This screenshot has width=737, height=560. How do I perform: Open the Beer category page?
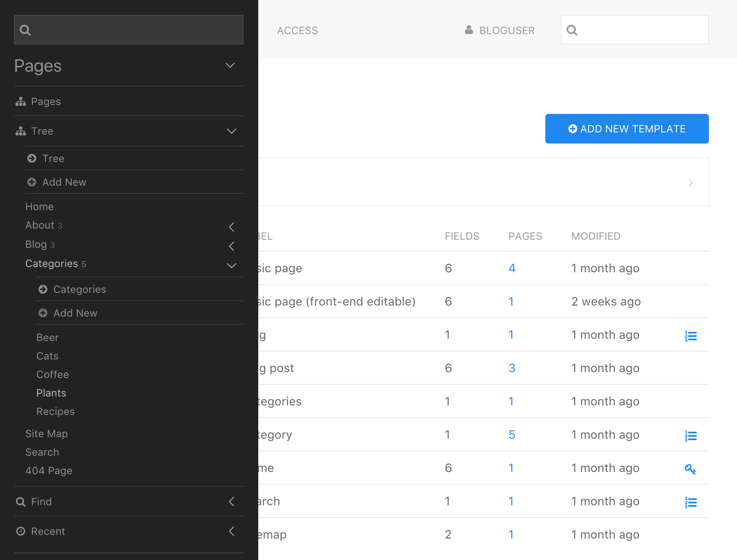[x=47, y=337]
